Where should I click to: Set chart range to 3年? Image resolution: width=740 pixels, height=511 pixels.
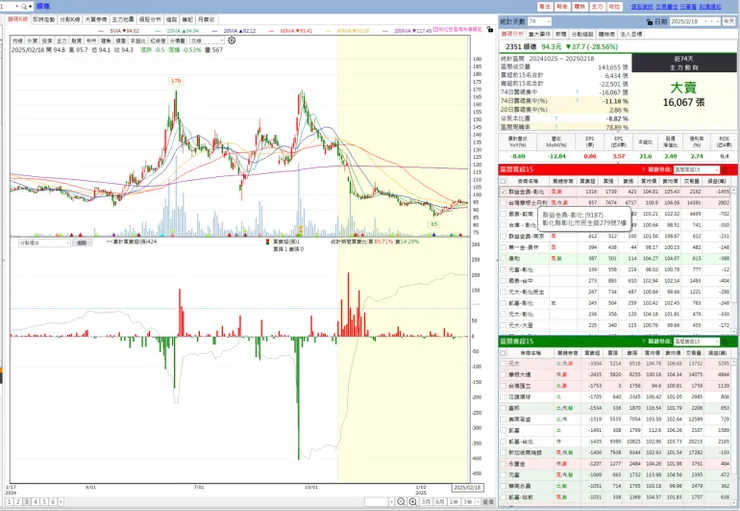click(468, 502)
